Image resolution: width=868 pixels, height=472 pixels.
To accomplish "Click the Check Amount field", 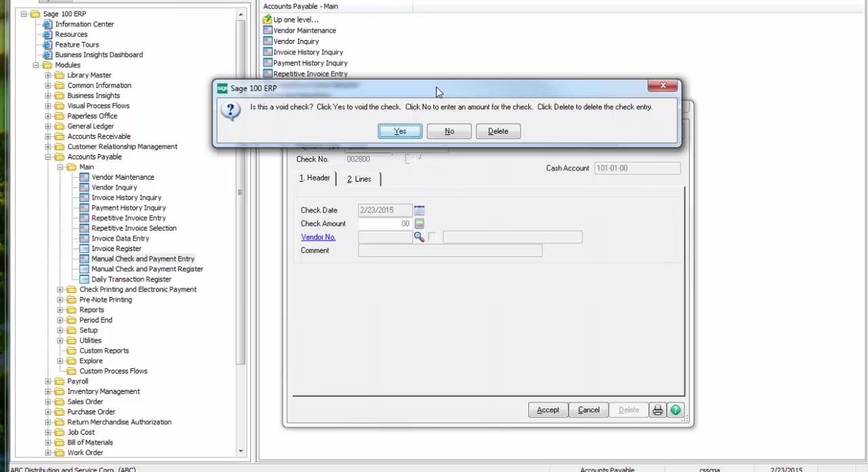I will (x=385, y=224).
